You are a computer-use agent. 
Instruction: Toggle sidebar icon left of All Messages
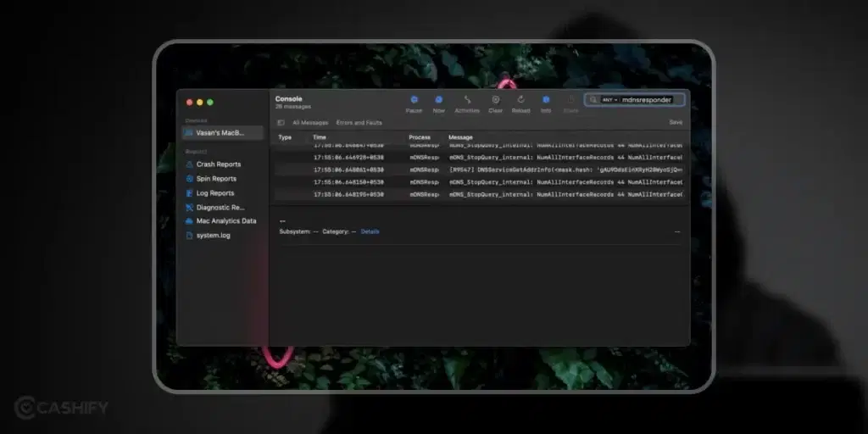(x=281, y=123)
